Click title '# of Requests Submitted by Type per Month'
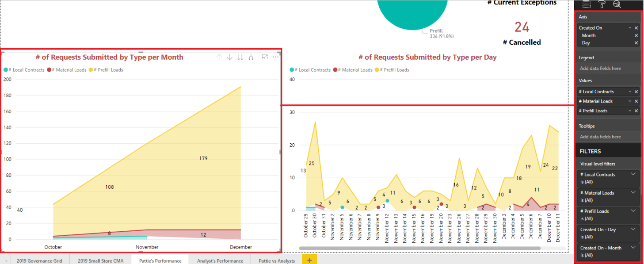The width and height of the screenshot is (644, 264). point(109,57)
